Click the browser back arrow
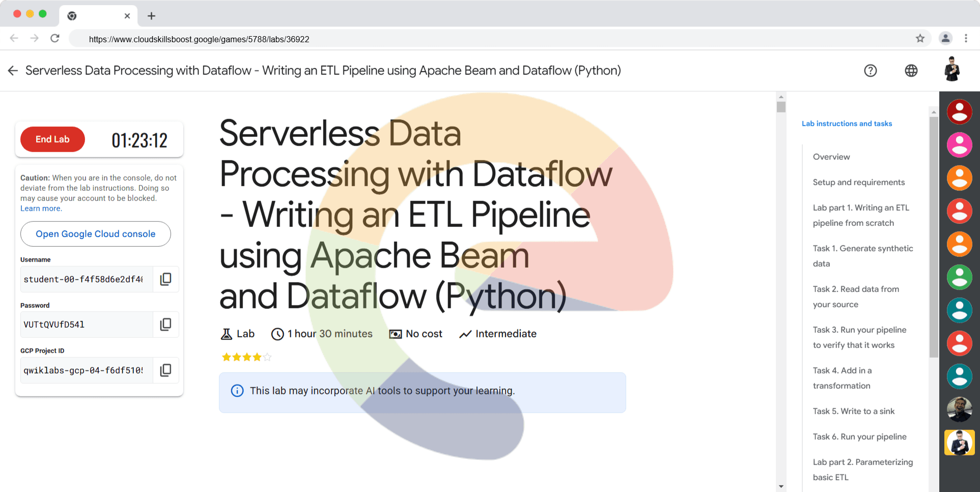 [x=14, y=38]
